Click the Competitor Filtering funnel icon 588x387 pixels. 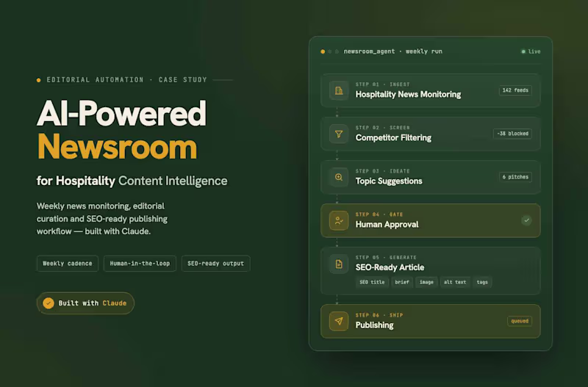339,134
